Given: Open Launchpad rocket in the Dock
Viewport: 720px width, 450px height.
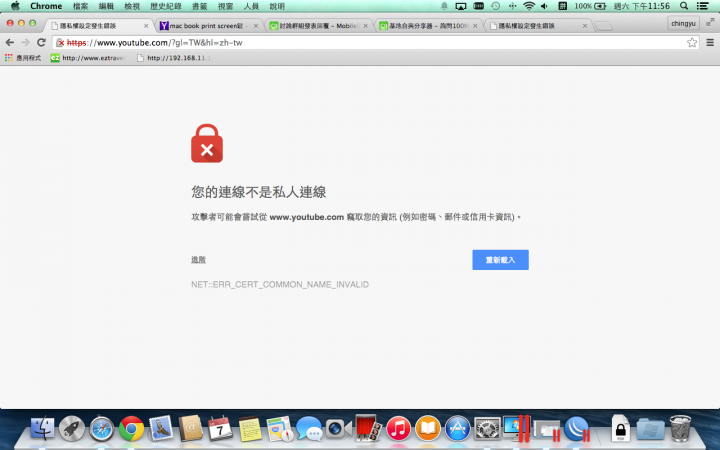Looking at the screenshot, I should pos(72,429).
